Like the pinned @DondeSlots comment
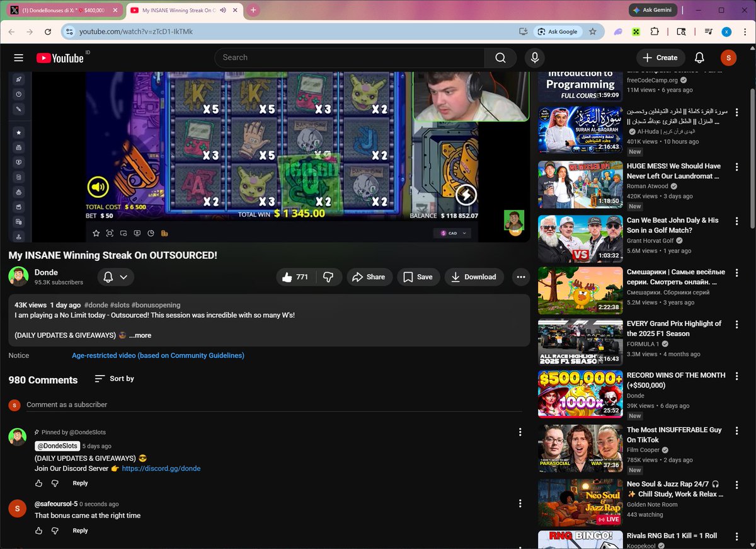This screenshot has height=549, width=756. click(x=39, y=483)
